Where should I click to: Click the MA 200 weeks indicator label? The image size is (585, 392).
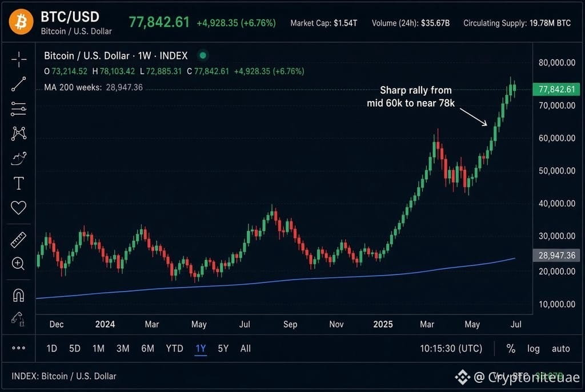[93, 87]
